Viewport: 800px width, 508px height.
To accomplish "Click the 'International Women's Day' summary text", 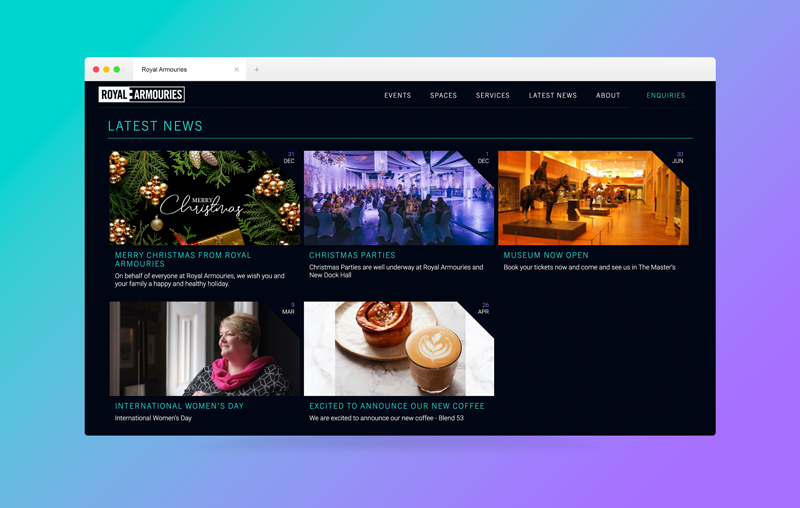I will pyautogui.click(x=153, y=418).
